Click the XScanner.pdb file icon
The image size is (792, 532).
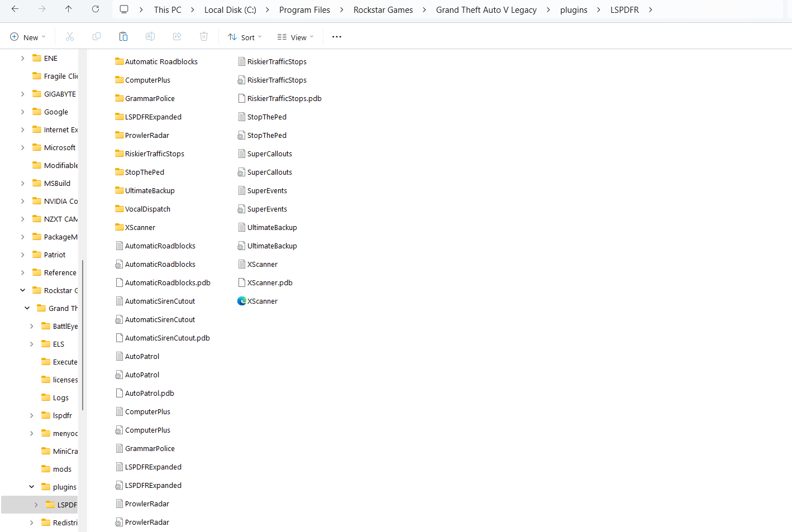coord(241,282)
